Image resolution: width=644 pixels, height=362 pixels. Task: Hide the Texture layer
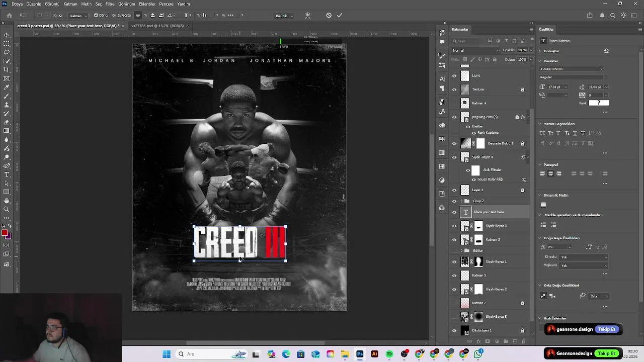pos(454,89)
